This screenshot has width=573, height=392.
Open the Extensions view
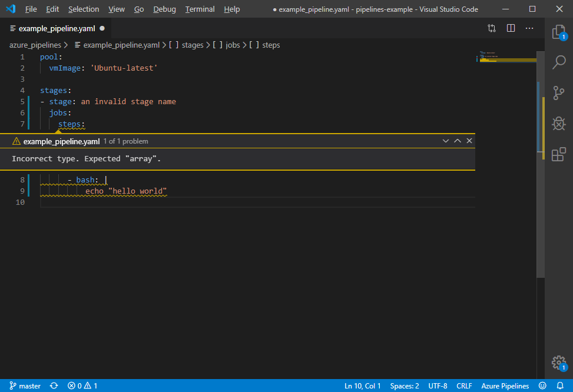point(558,154)
